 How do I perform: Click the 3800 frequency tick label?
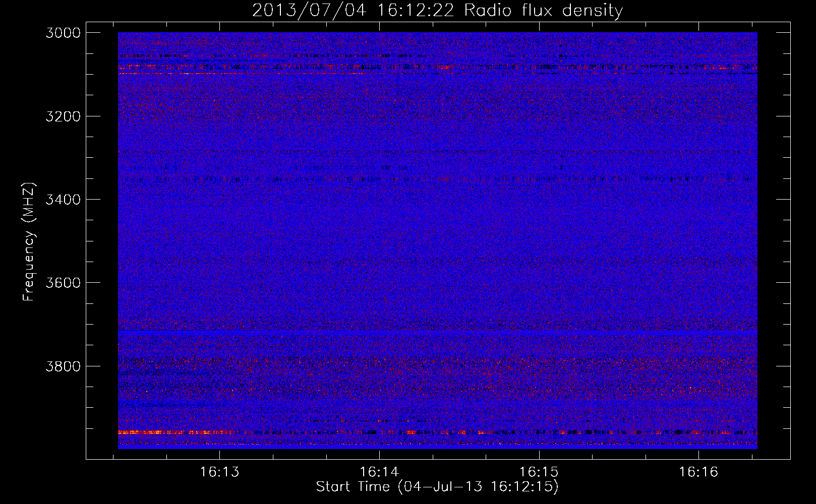coord(63,366)
